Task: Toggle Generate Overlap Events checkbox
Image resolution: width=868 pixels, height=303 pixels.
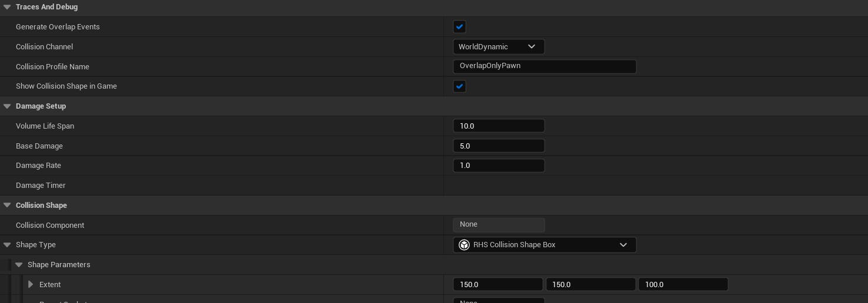Action: 459,26
